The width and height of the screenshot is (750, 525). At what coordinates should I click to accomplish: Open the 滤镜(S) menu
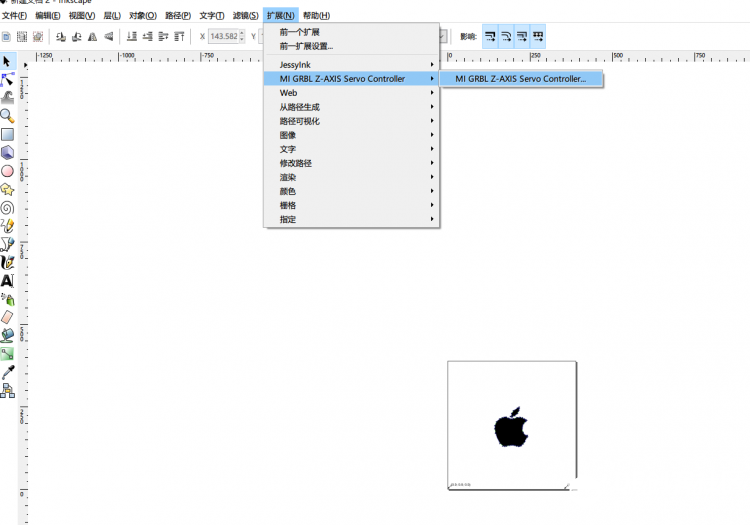pos(246,15)
